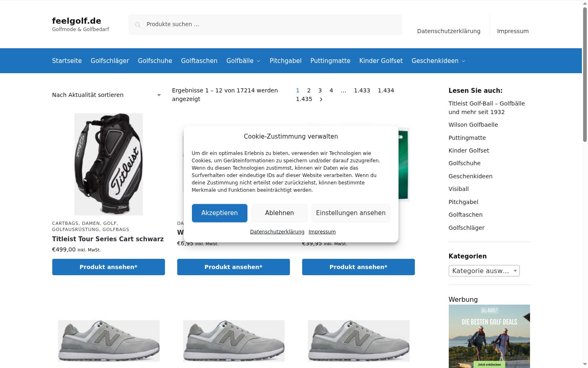Open sidebar link Geschenkideen

coord(470,176)
